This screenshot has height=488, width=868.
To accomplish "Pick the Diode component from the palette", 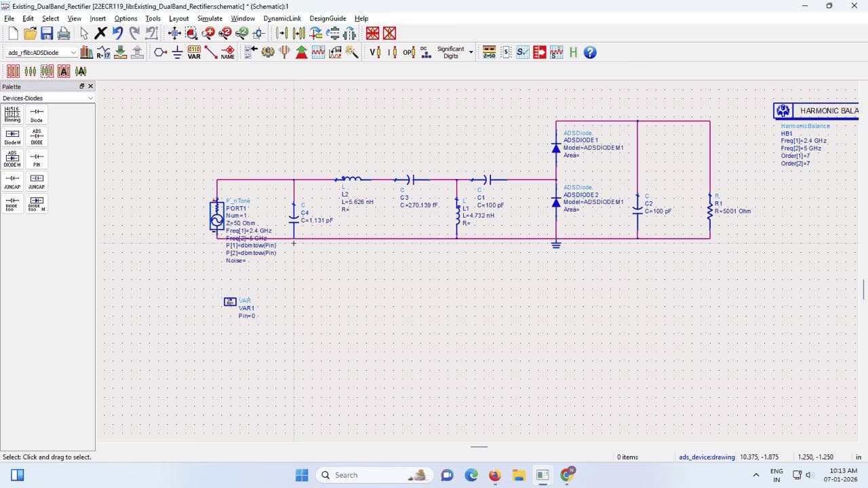I will click(x=37, y=114).
